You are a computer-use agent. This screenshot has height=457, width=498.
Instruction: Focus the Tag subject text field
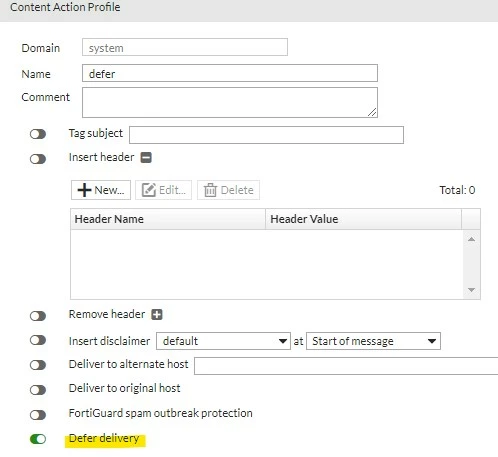click(266, 135)
